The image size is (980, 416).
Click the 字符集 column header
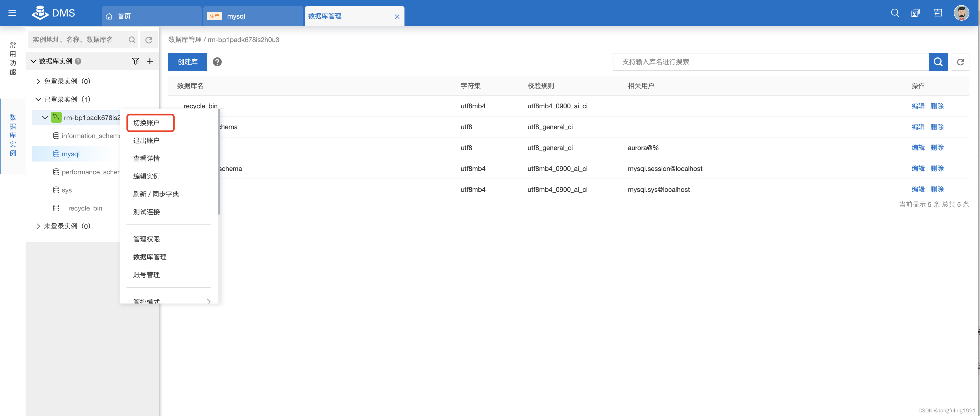click(x=471, y=86)
